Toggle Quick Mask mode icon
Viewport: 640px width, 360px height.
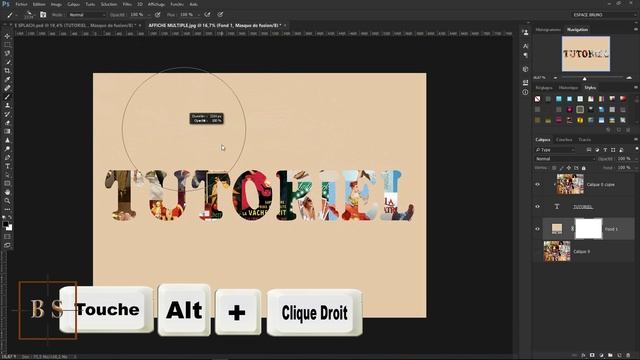point(7,236)
